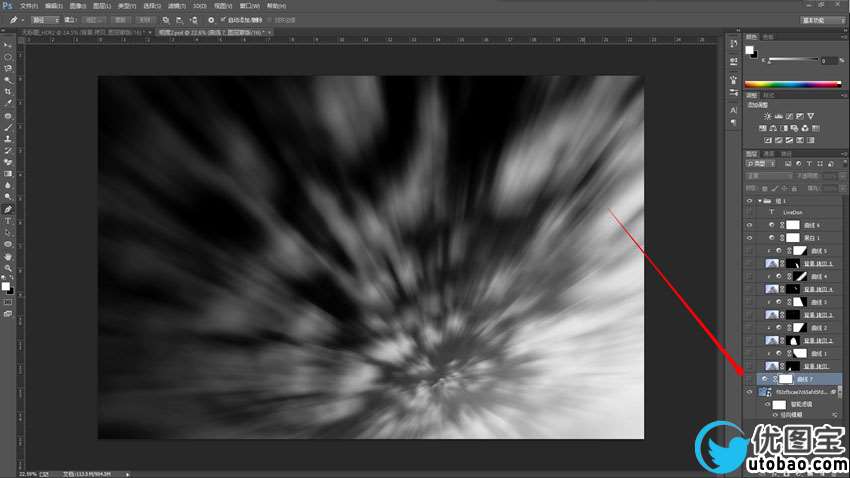Click the 形状 make-shape button
850x478 pixels.
click(145, 20)
